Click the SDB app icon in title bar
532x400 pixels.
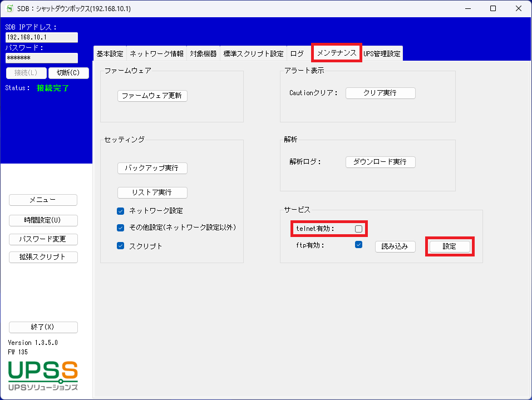(9, 8)
